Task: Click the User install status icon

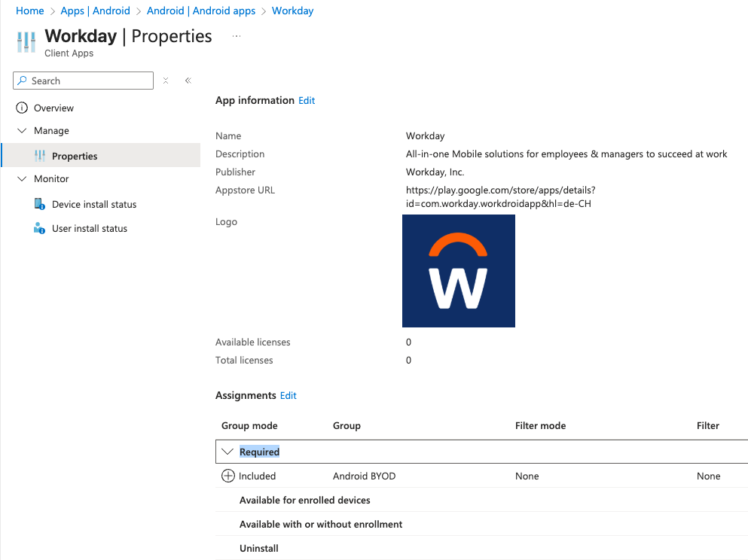Action: [x=39, y=228]
